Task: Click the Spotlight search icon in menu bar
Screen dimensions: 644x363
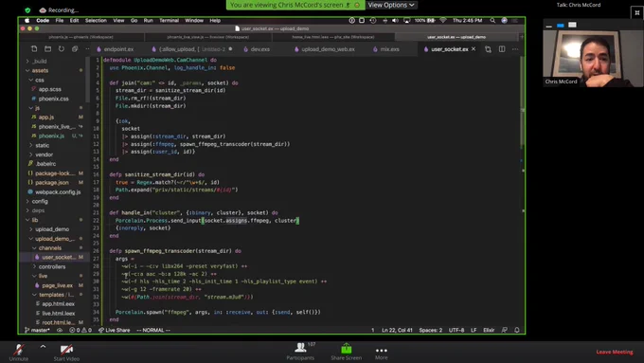Action: (x=492, y=20)
